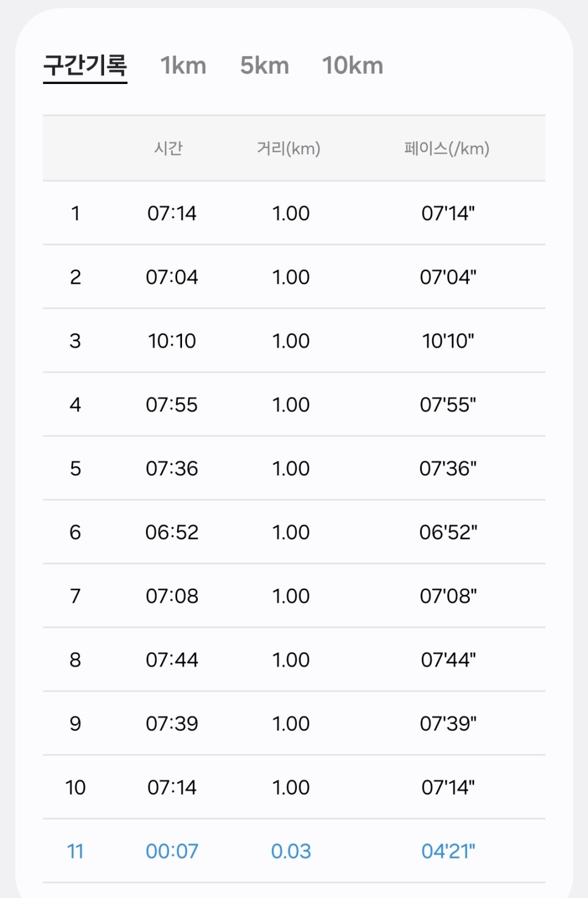Select lap 8 pace 07'44"
Screen dimensions: 588x898
pyautogui.click(x=448, y=660)
